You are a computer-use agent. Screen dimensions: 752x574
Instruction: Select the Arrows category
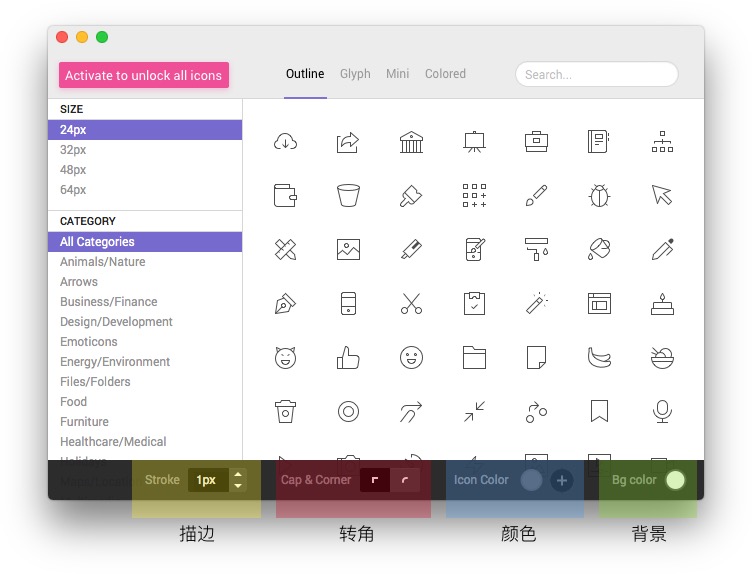coord(145,282)
